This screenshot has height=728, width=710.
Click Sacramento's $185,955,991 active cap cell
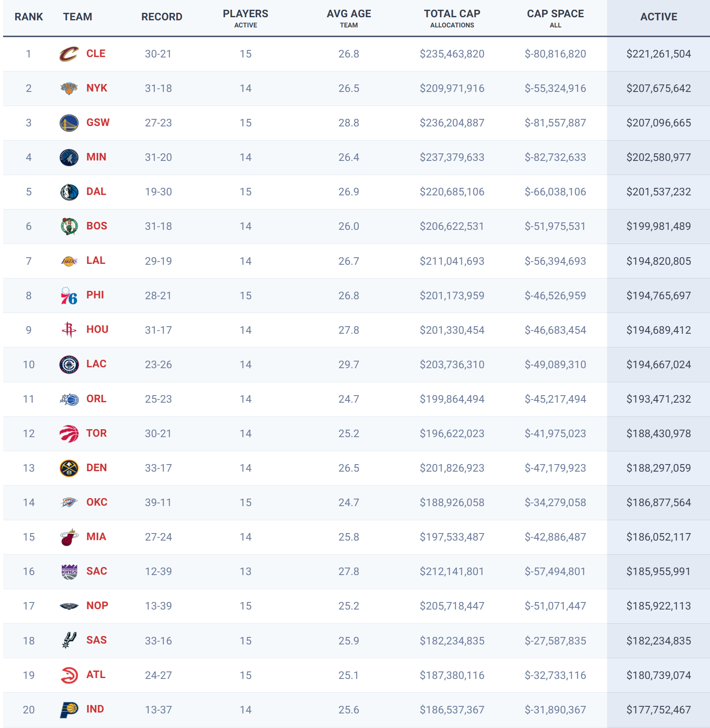658,572
